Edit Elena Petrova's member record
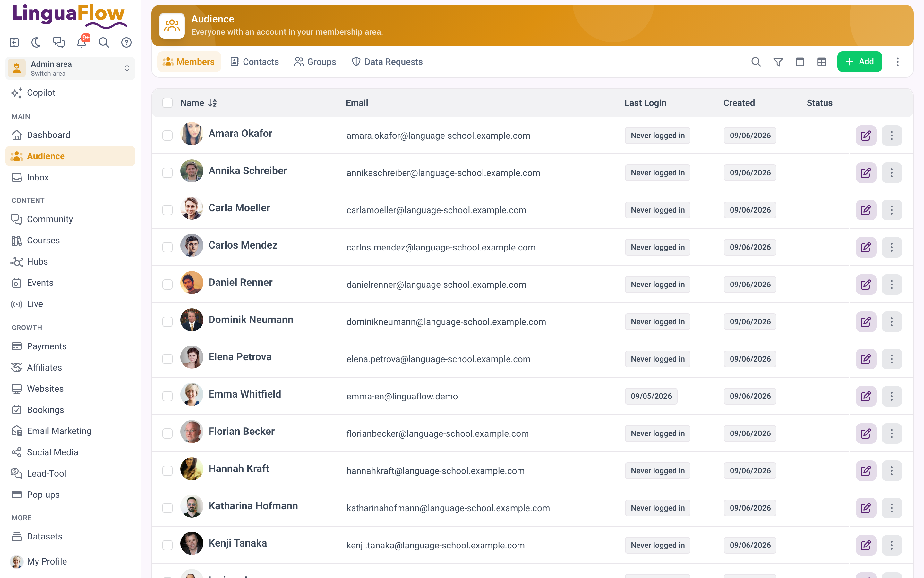The width and height of the screenshot is (924, 578). (x=866, y=359)
